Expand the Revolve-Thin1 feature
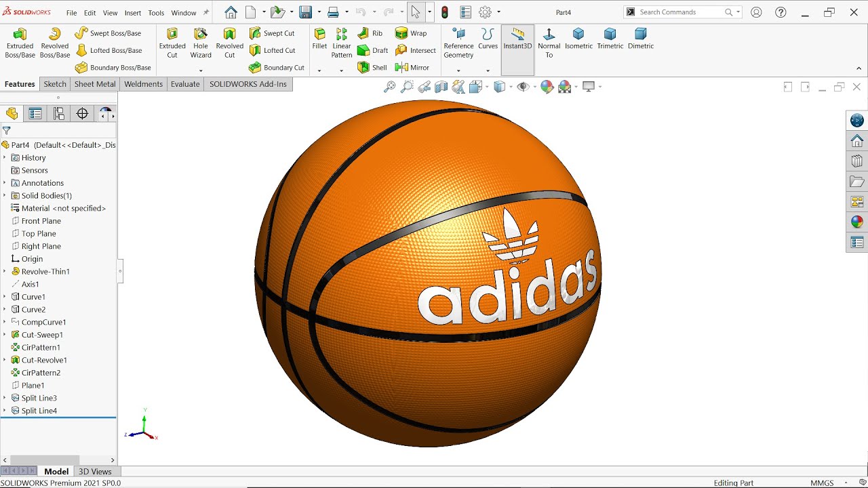The image size is (868, 488). 5,272
